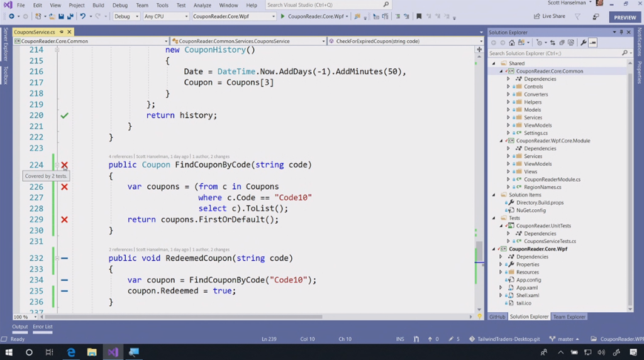Toggle pin on the CouponsService.cs tab
This screenshot has width=644, height=360.
tap(62, 32)
